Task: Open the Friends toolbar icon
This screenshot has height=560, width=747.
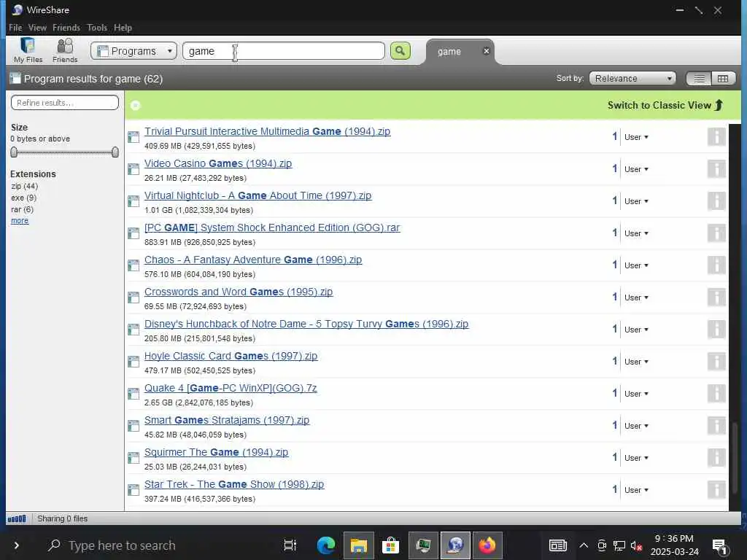Action: pyautogui.click(x=65, y=50)
